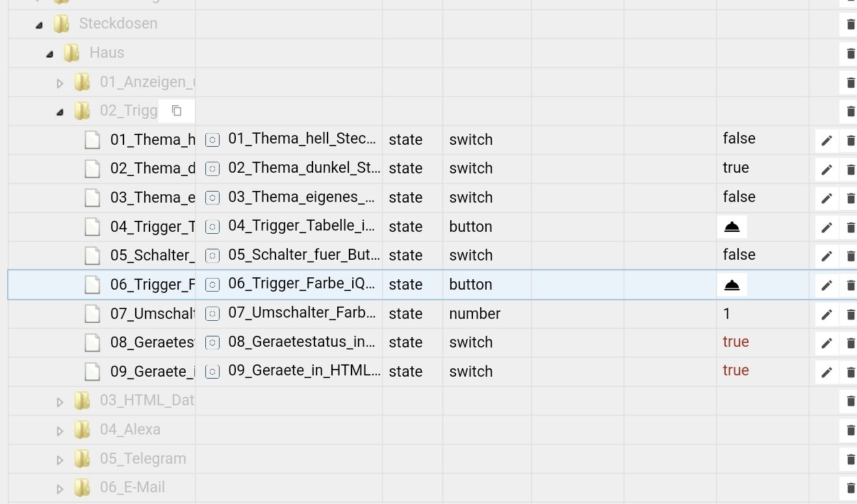Click the trash icon in the 05_Telegram row
857x504 pixels.
point(850,459)
